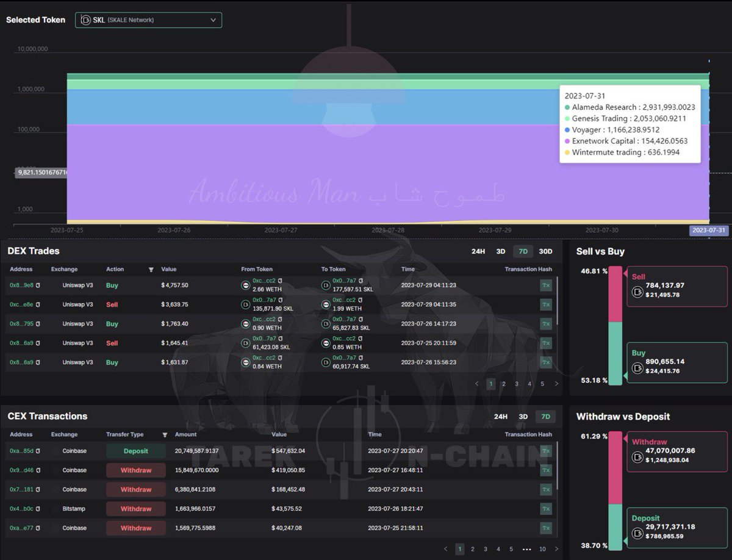Select 7D range in DEX Trades
This screenshot has width=732, height=560.
tap(523, 251)
